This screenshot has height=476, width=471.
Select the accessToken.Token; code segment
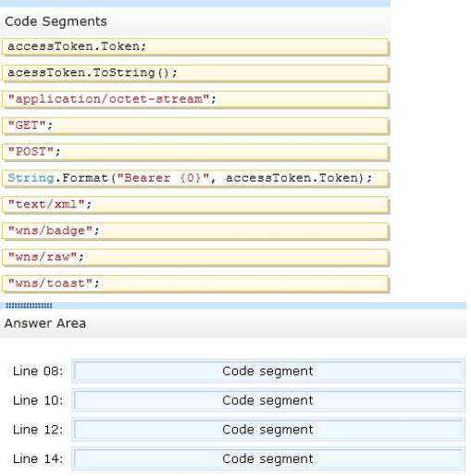pyautogui.click(x=195, y=47)
